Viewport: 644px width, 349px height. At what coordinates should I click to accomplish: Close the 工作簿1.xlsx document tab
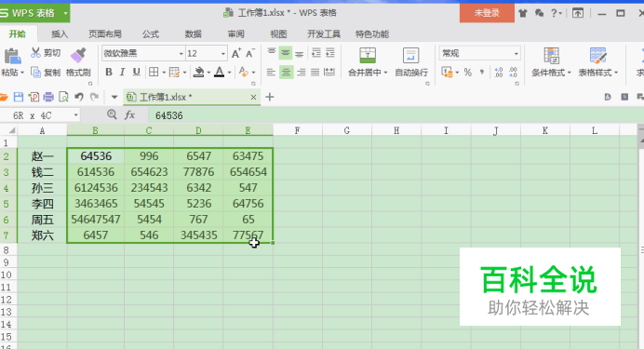(253, 98)
